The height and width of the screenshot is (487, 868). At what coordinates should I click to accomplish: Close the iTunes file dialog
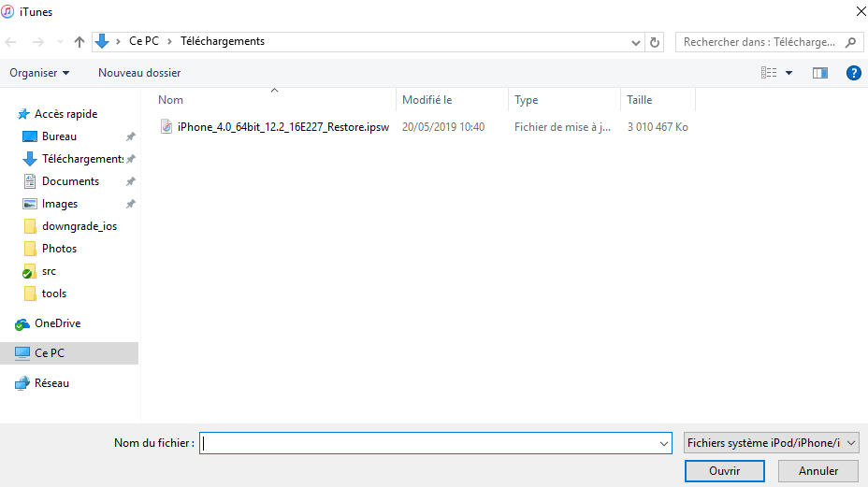(x=861, y=11)
